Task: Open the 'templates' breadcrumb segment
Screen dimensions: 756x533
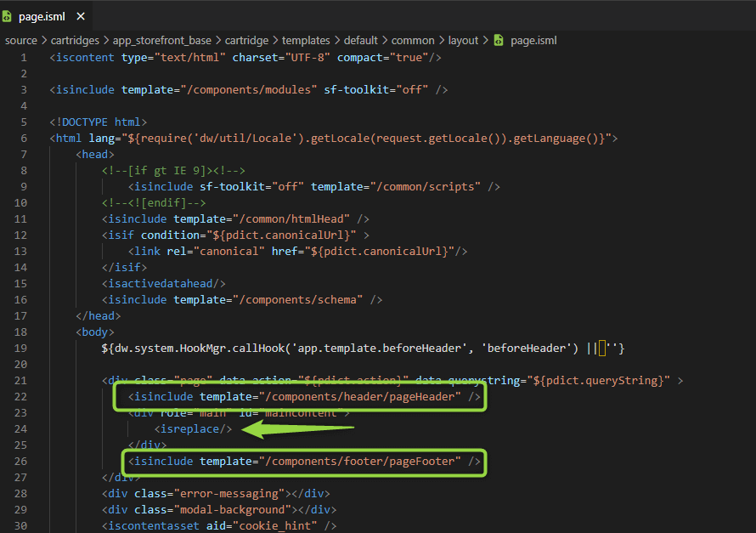Action: (x=306, y=41)
